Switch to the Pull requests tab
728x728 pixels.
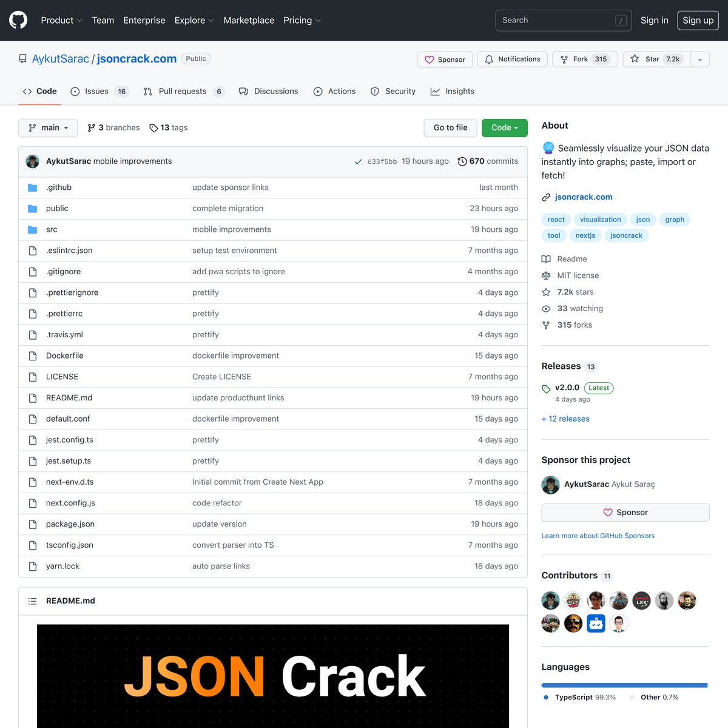(184, 92)
